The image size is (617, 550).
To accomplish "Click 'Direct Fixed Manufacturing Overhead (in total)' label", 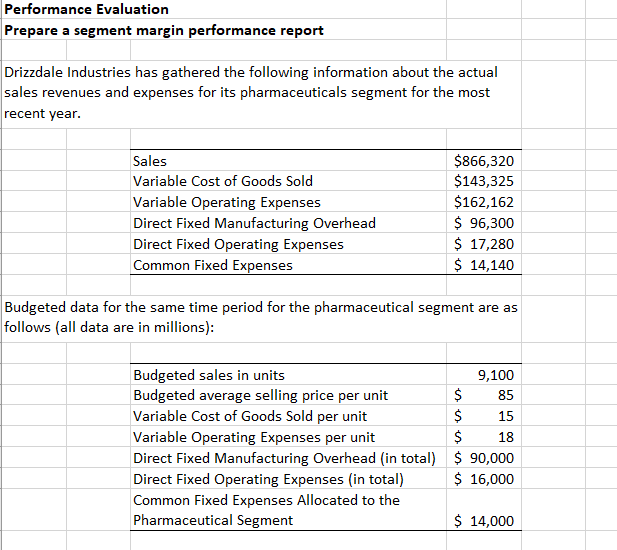I will click(288, 458).
